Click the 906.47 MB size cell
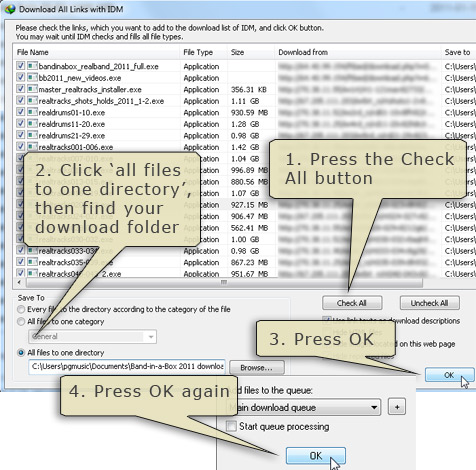The height and width of the screenshot is (470, 476). [249, 216]
